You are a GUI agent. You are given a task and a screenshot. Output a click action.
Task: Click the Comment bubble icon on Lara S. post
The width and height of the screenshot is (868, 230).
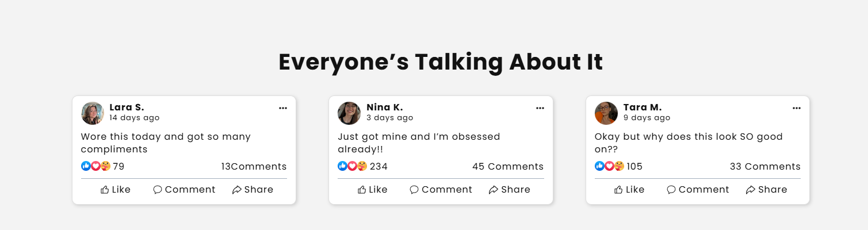(x=158, y=190)
